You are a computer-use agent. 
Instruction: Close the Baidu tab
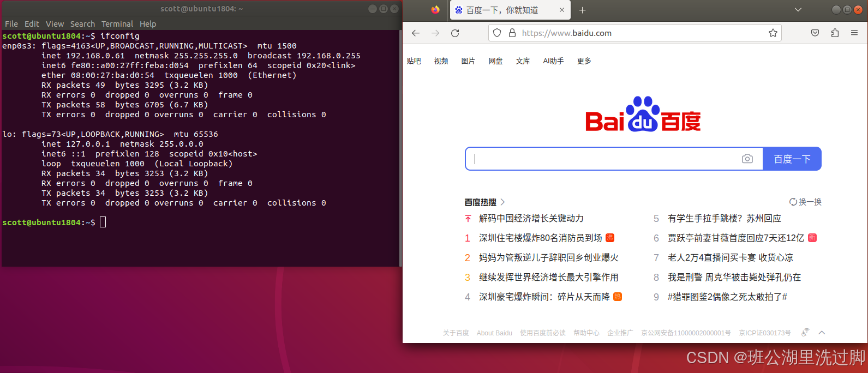(x=562, y=10)
